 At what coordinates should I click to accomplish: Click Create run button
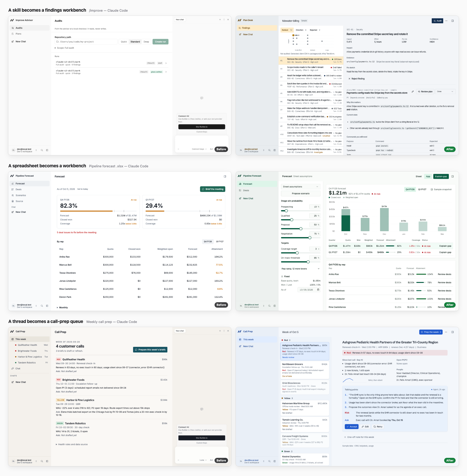(160, 42)
